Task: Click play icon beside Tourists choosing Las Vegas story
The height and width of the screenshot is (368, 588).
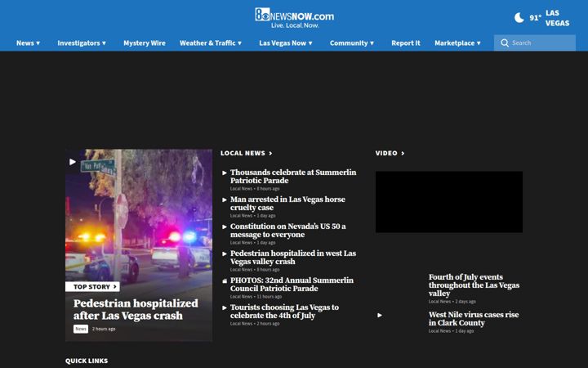Action: coord(225,308)
